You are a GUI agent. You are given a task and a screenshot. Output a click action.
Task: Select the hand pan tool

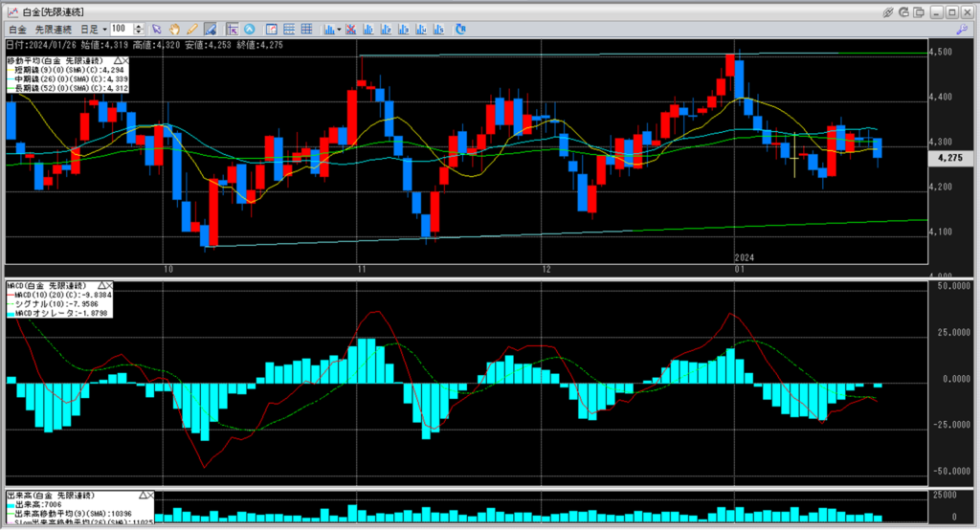tap(174, 30)
